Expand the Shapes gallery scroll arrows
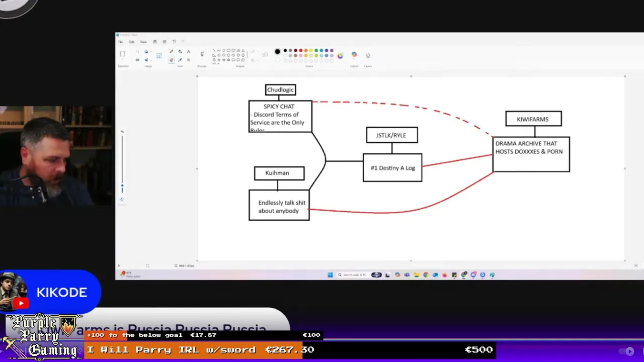Image resolution: width=644 pixels, height=362 pixels. (x=248, y=55)
